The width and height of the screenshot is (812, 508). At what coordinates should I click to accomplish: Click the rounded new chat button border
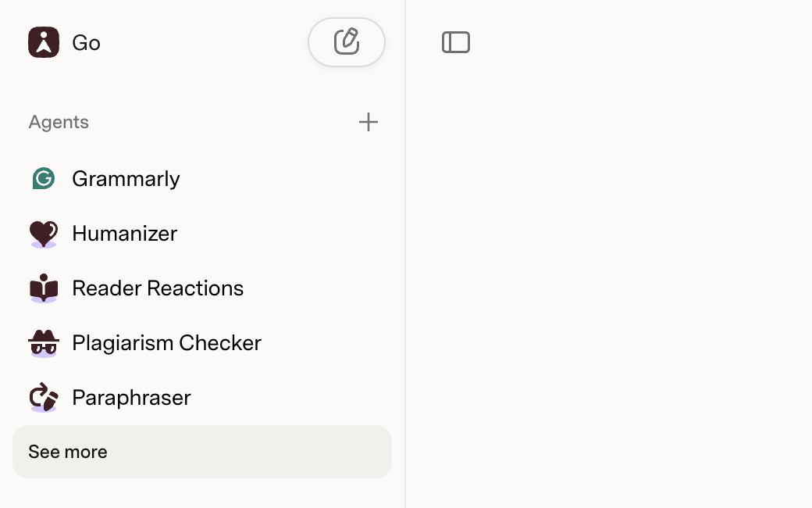tap(347, 42)
